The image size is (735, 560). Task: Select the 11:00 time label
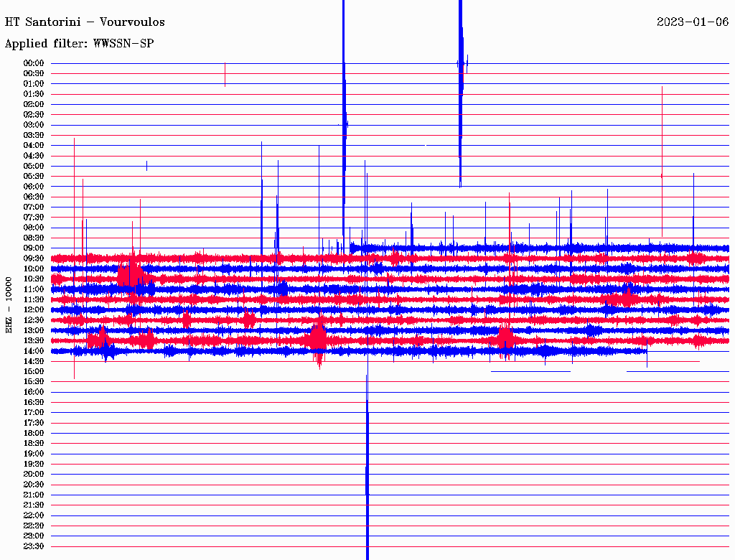point(33,289)
